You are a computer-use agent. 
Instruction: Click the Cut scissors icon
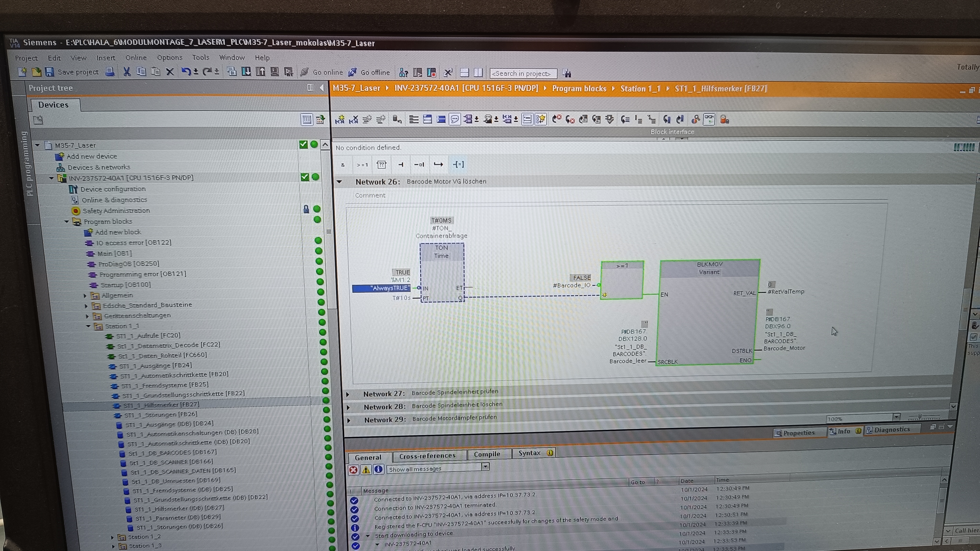pyautogui.click(x=127, y=72)
